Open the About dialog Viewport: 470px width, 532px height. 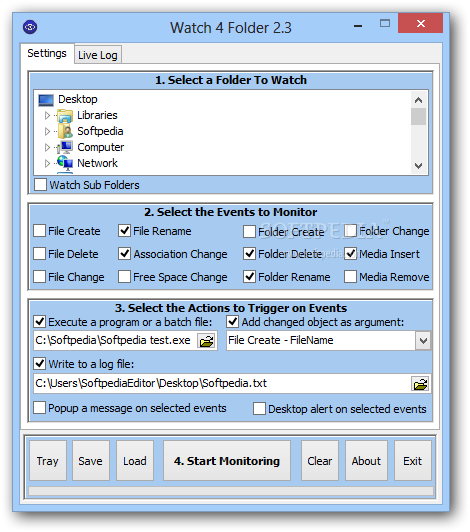[366, 461]
